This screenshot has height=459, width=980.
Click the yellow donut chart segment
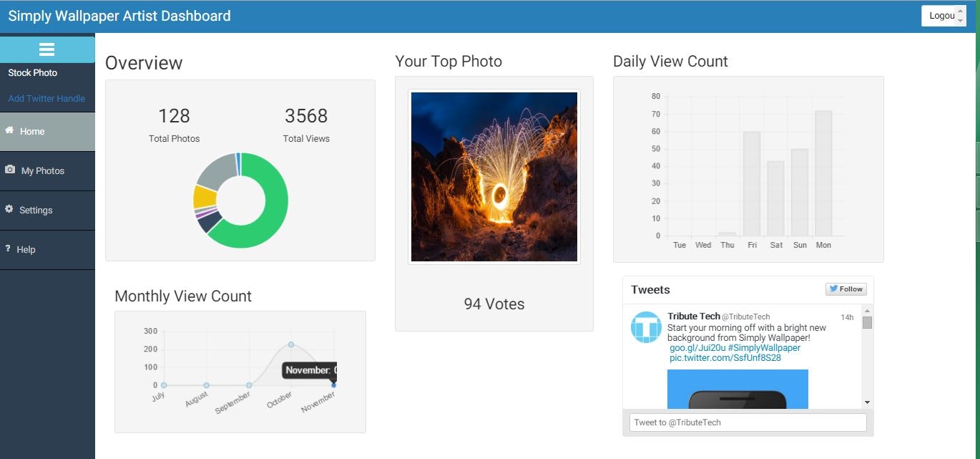pyautogui.click(x=204, y=196)
